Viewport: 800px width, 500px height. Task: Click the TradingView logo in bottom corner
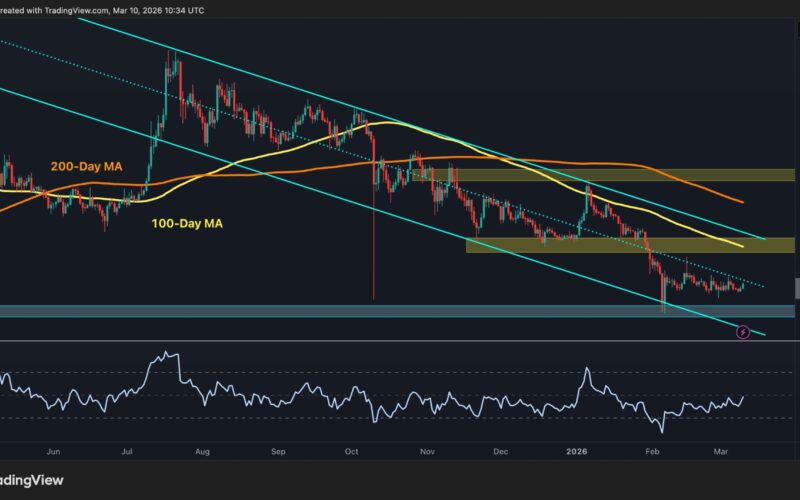pos(32,480)
